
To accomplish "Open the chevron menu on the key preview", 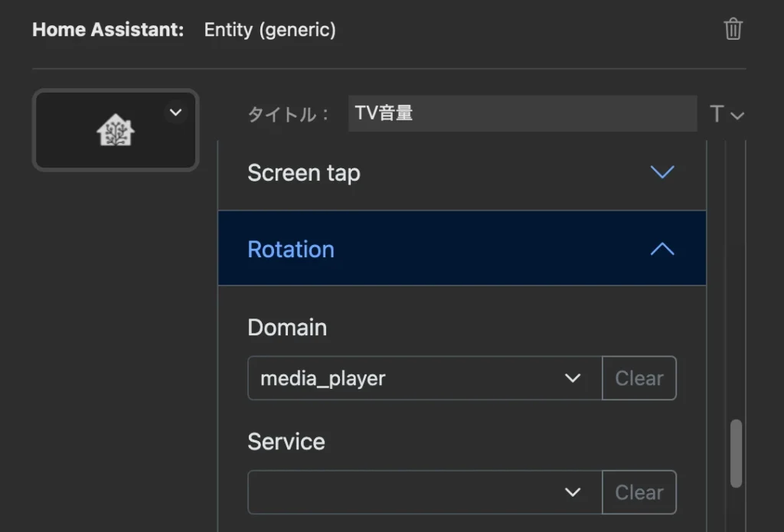I will [175, 113].
